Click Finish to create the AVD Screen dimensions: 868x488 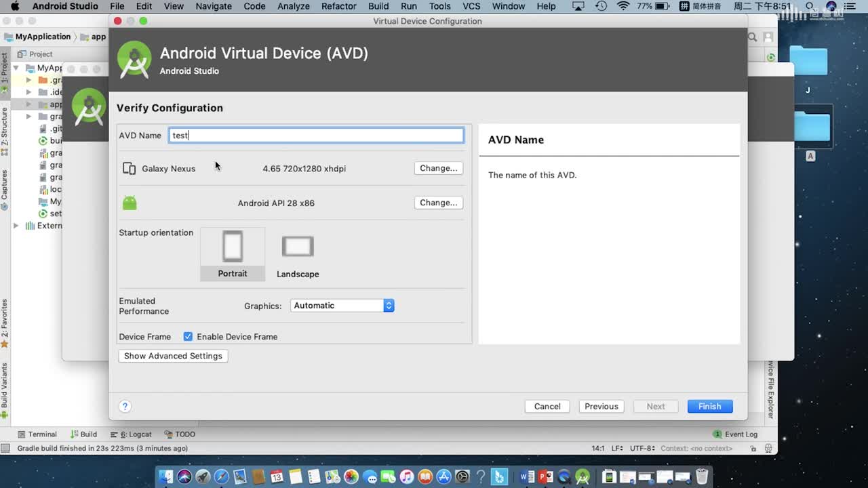click(710, 406)
